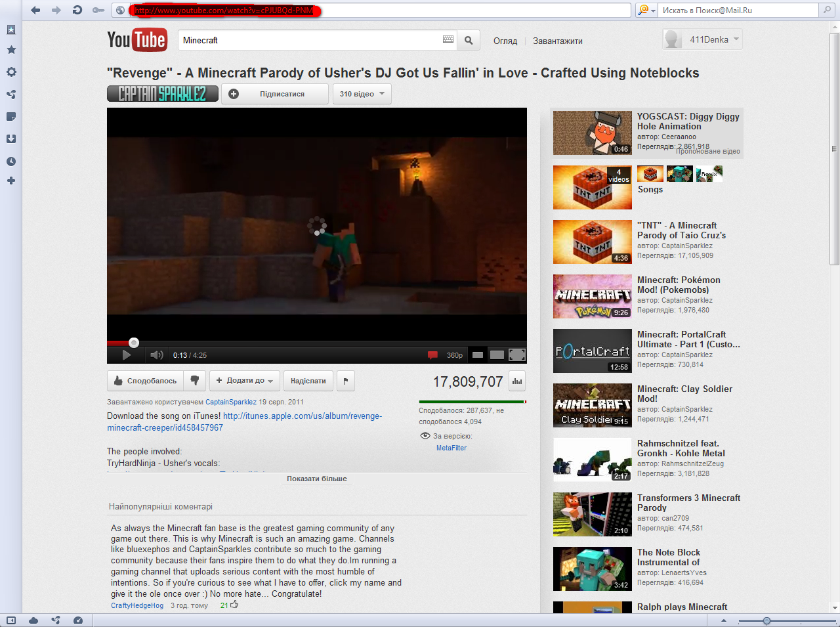Open the 411Denka account dropdown
This screenshot has height=627, width=840.
click(702, 39)
